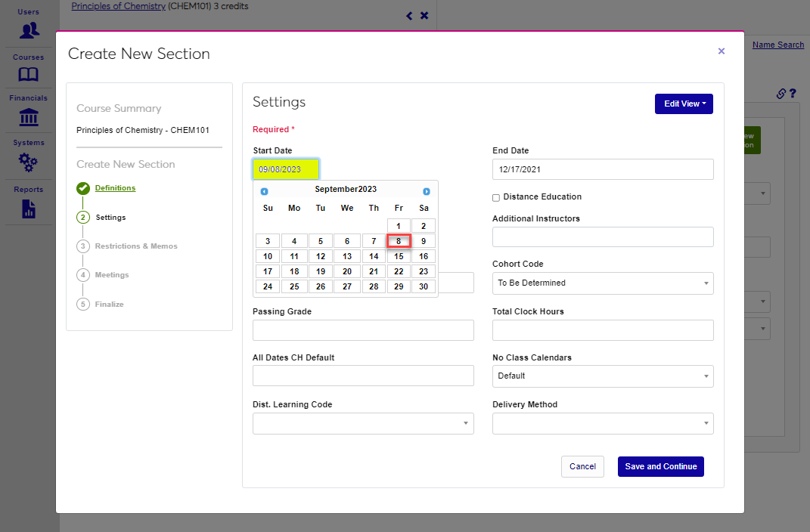Go to next month in calendar
810x532 pixels.
(427, 191)
